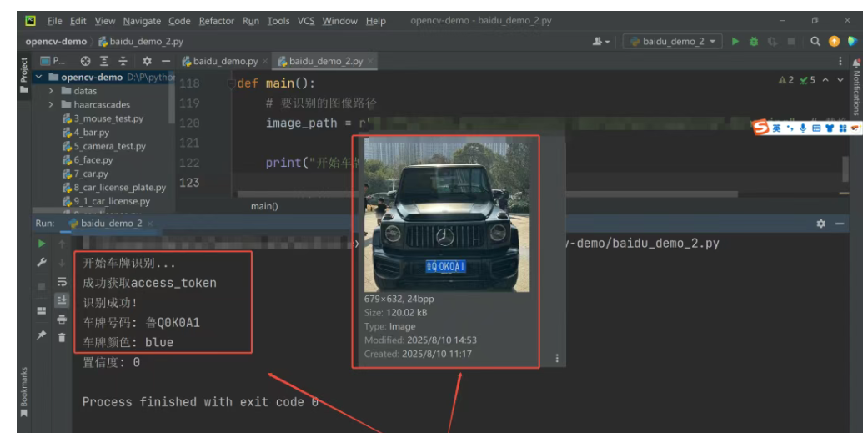Toggle the Bookmarks tool window side tab

(24, 392)
